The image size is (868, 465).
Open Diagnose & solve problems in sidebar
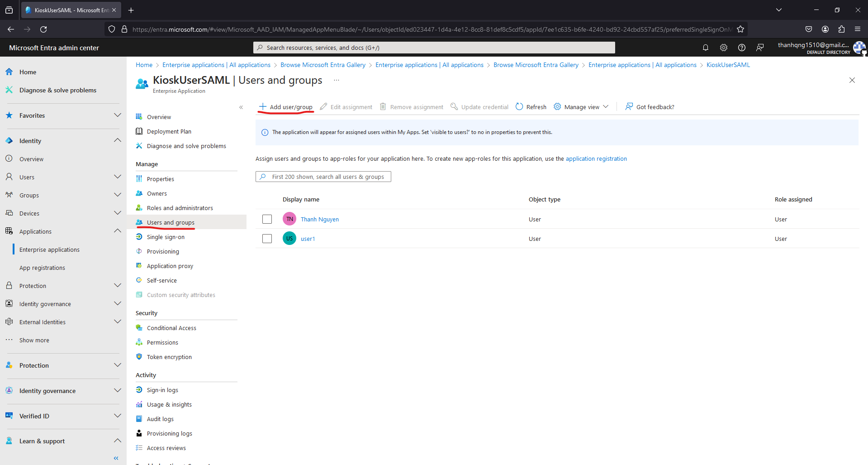[58, 90]
